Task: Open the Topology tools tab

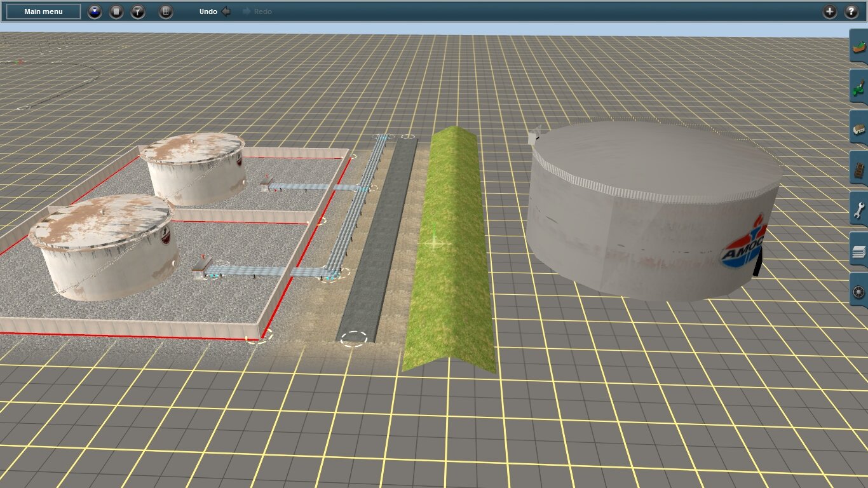Action: click(x=858, y=46)
